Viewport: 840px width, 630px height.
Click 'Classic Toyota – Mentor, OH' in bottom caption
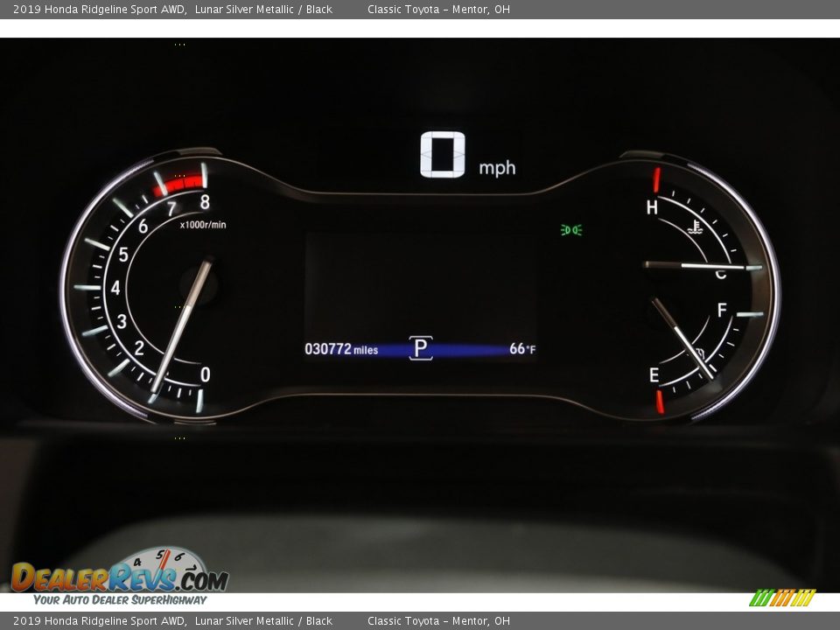coord(438,621)
